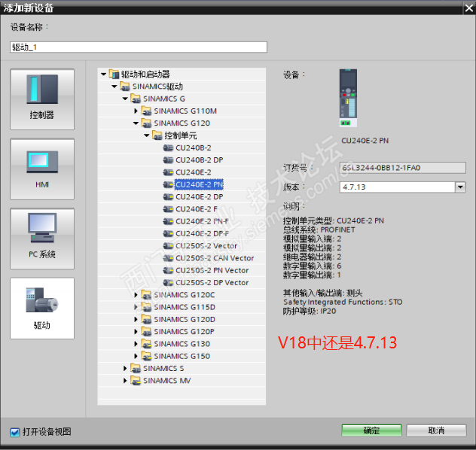Select the 驱动 (drive) category button
Viewport: 476px width, 450px height.
tap(42, 308)
